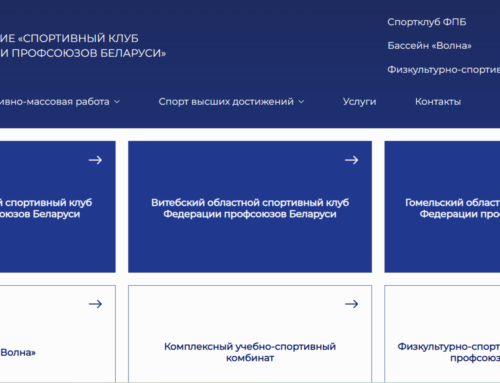
Task: Open the спортивно-массовая работа menu
Action: pos(60,101)
